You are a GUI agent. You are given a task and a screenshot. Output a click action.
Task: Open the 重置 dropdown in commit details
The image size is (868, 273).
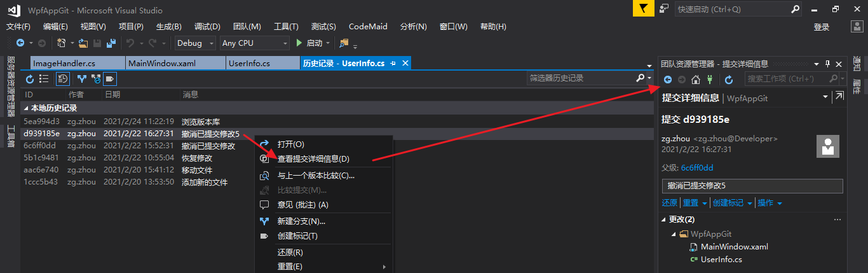(x=695, y=203)
